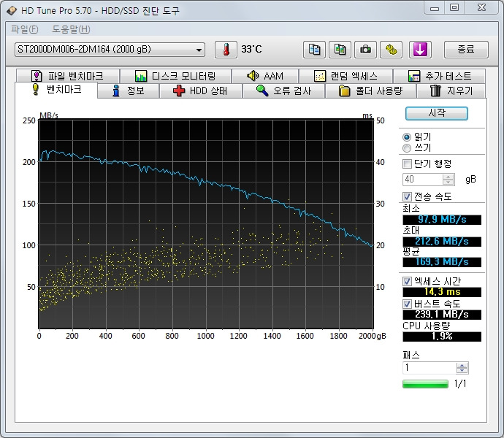The image size is (504, 438).
Task: Click the second copy screenshot toolbar icon
Action: point(340,50)
